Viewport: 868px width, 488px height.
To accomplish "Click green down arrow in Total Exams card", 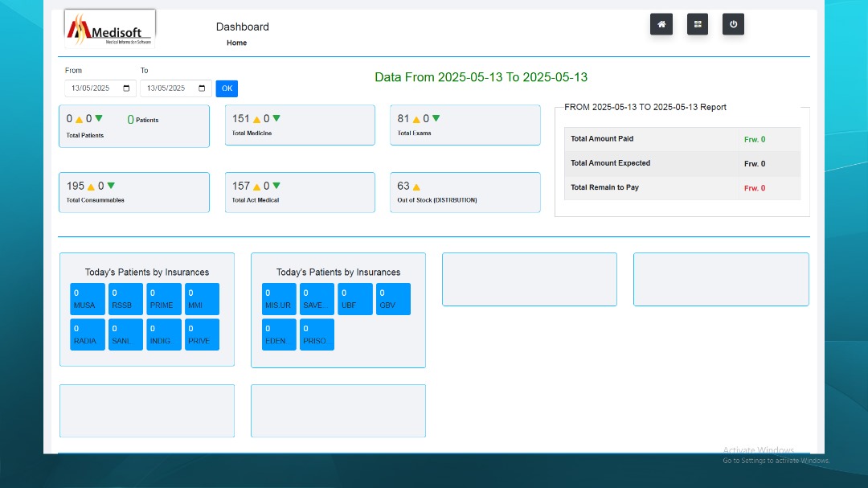I will (436, 119).
